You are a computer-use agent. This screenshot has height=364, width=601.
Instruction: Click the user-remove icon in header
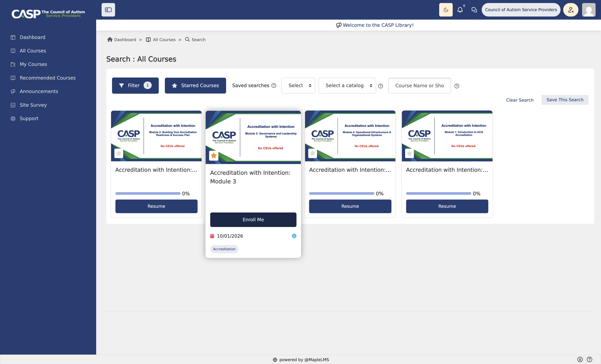(570, 10)
